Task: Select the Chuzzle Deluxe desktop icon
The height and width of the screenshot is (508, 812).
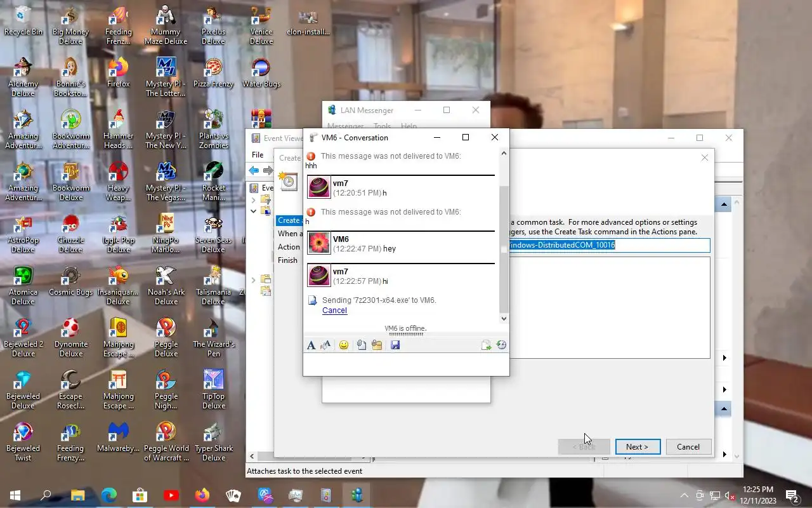Action: click(x=70, y=233)
